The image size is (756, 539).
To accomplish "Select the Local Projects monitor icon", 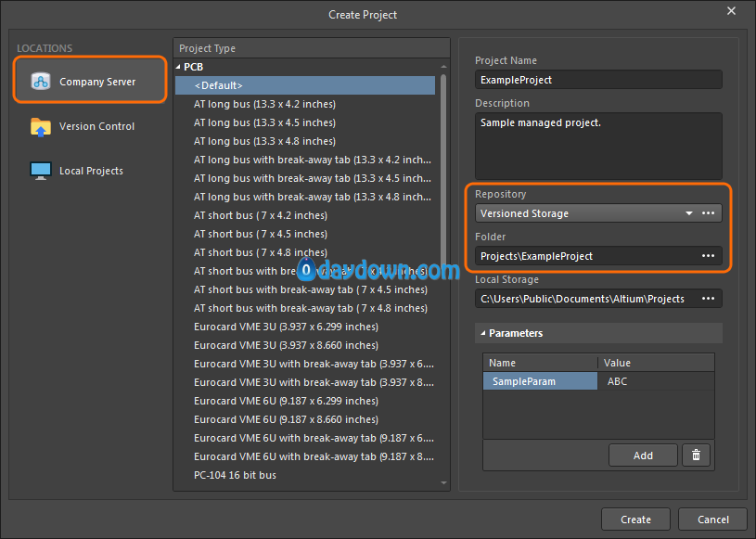I will point(40,171).
